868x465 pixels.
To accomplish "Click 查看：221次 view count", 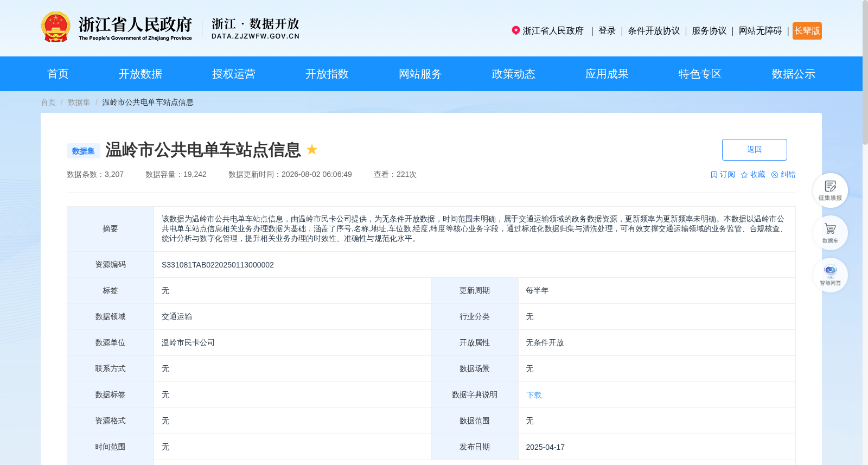I will coord(395,175).
